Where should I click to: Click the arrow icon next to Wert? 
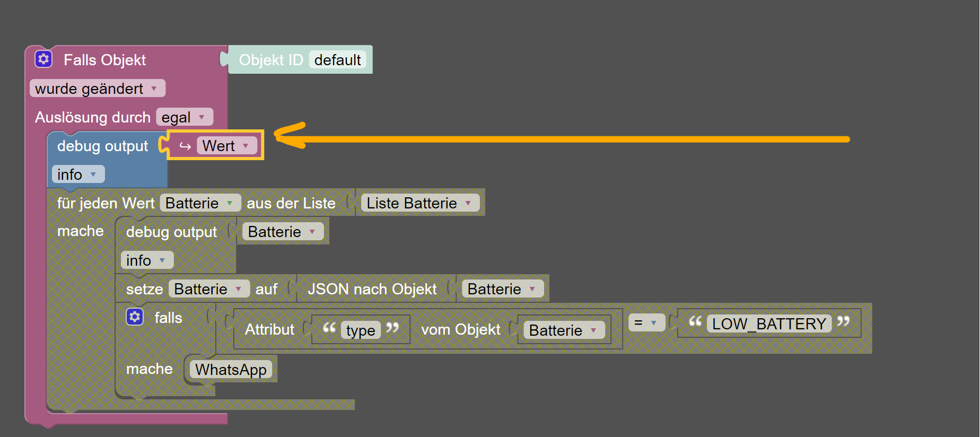tap(185, 146)
